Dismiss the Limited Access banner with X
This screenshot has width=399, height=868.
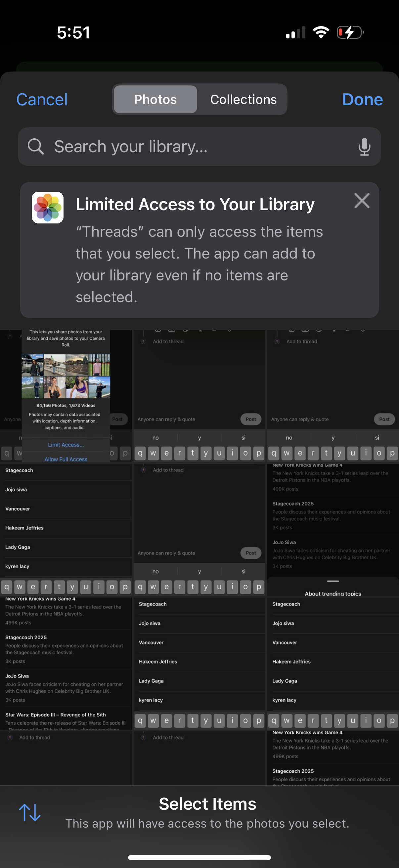coord(362,201)
